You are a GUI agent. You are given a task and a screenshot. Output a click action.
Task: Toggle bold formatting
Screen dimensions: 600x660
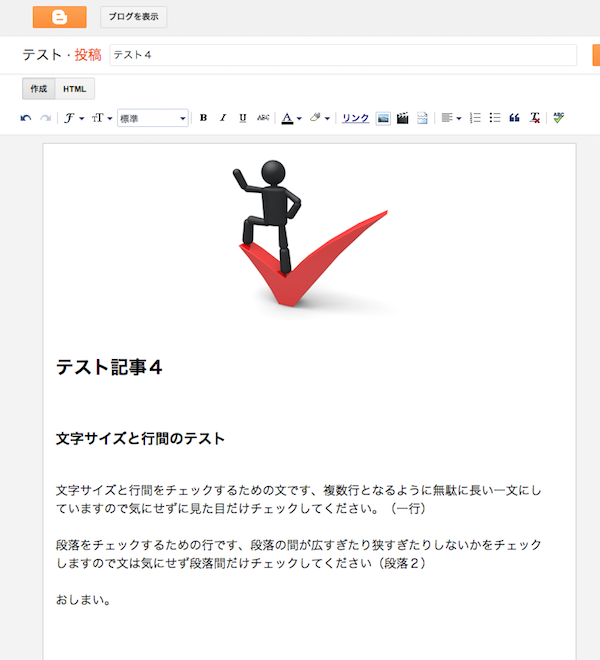[203, 118]
